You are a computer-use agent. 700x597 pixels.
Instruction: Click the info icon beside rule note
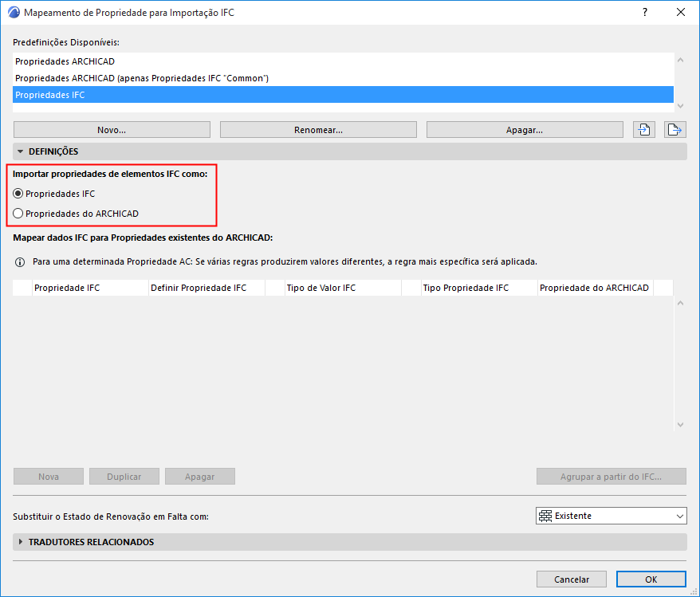20,262
